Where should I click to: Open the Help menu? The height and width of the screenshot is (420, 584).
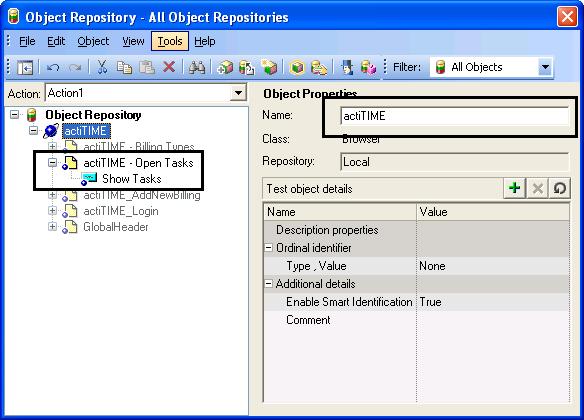click(x=204, y=41)
